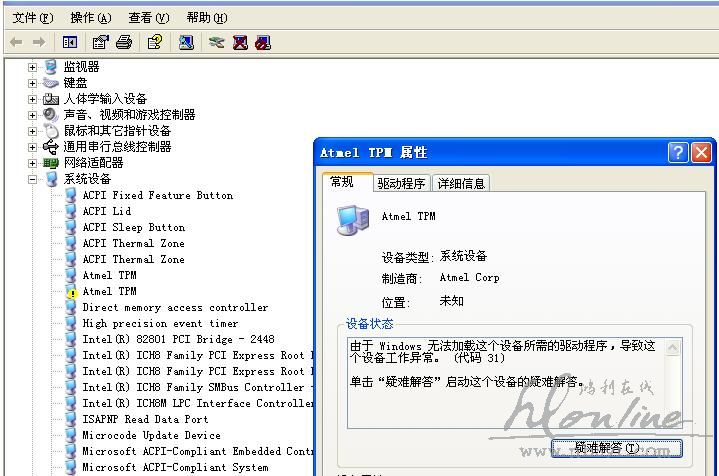
Task: Click Microcode Update Device icon
Action: click(x=71, y=436)
